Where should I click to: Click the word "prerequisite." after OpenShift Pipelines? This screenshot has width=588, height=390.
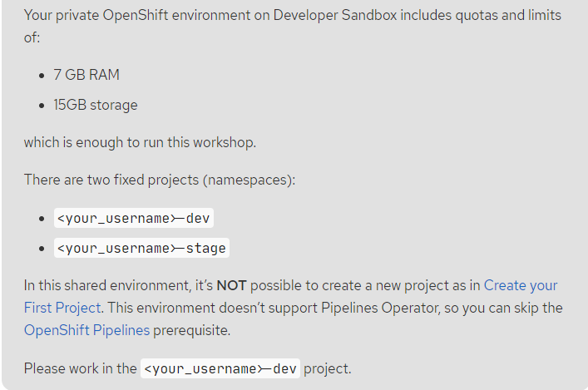click(x=191, y=330)
